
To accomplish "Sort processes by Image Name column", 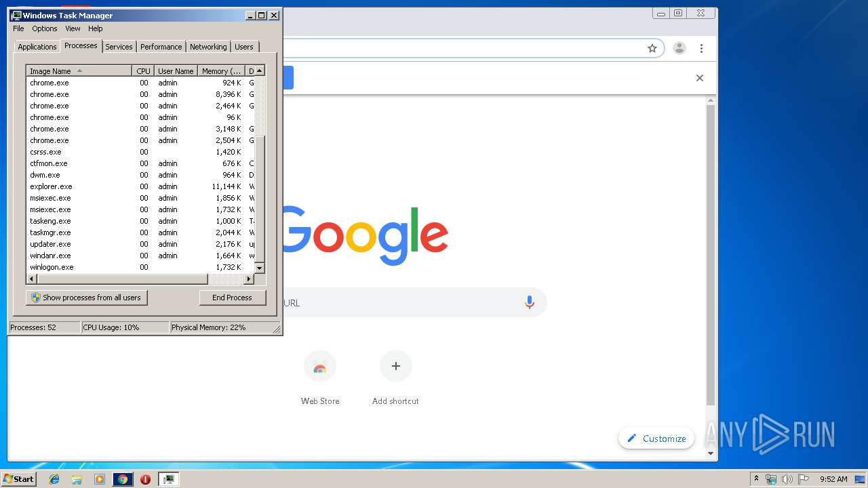I will [79, 71].
